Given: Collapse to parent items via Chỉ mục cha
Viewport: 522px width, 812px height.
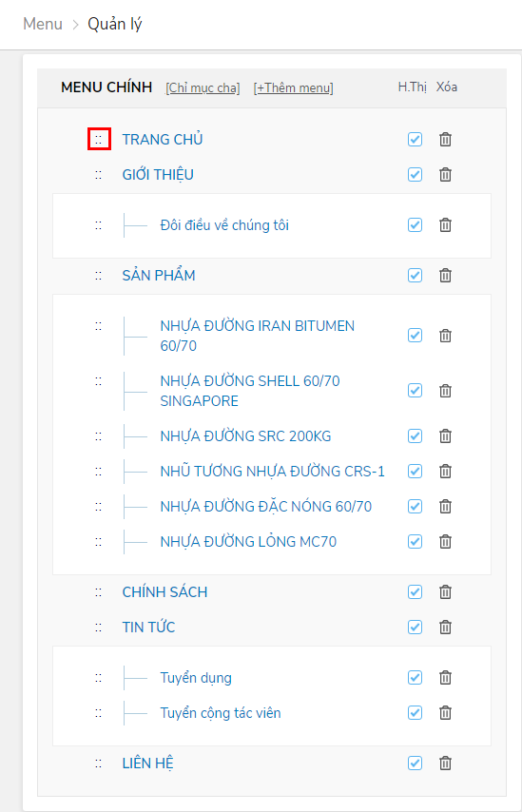Looking at the screenshot, I should pos(203,88).
